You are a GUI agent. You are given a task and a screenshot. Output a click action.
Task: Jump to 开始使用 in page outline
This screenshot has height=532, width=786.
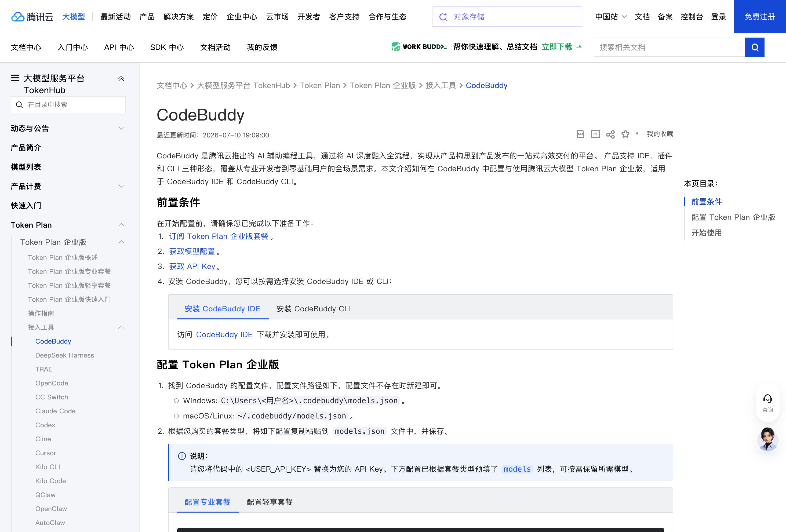tap(707, 233)
